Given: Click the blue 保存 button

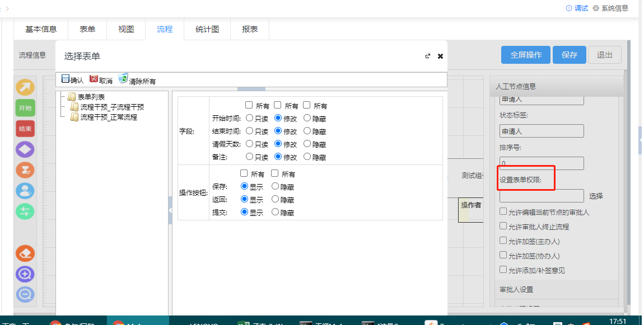Looking at the screenshot, I should click(570, 55).
